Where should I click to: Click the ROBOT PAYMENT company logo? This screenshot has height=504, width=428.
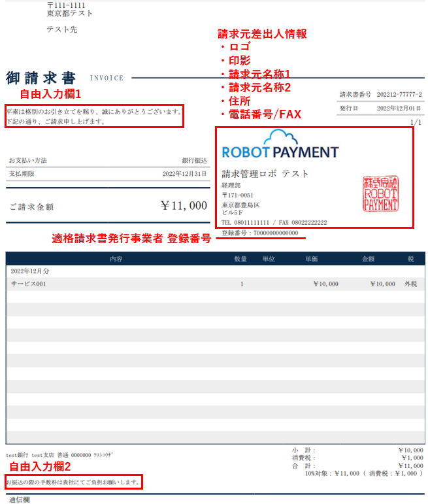tap(280, 152)
